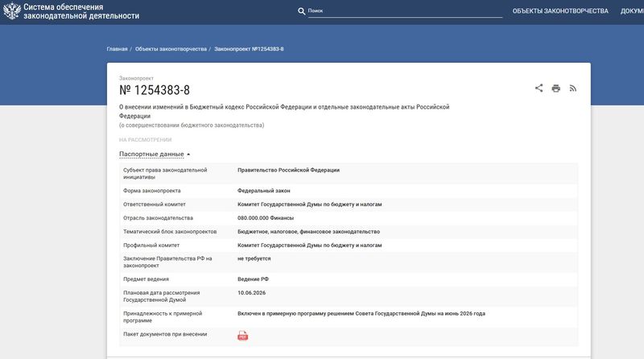Click committee name in Профильный комитет row

pyautogui.click(x=310, y=246)
